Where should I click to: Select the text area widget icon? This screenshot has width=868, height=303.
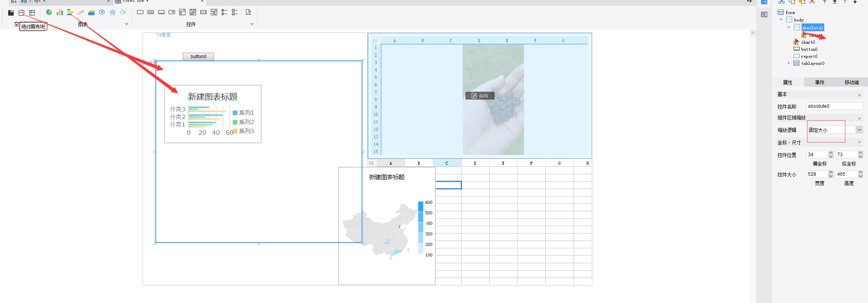pos(214,12)
